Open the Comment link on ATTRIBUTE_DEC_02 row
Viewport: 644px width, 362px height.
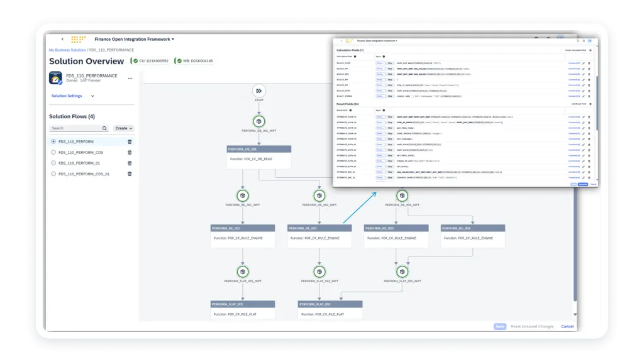tap(574, 178)
